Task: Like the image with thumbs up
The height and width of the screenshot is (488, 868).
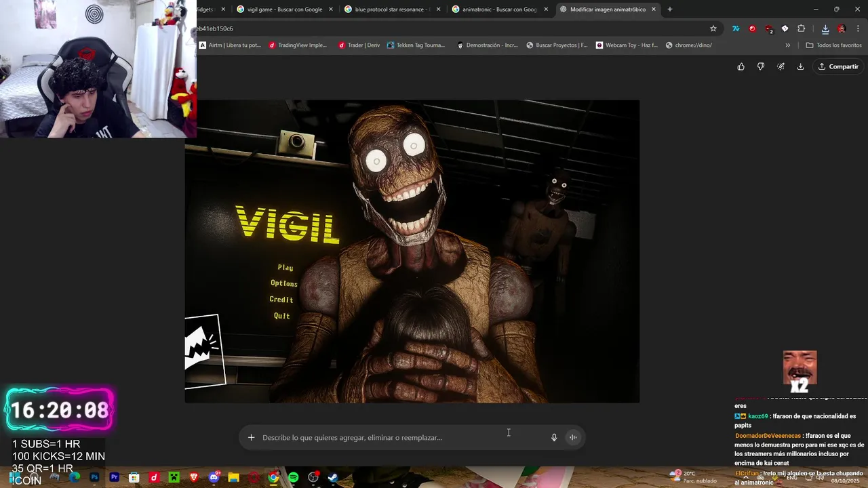Action: tap(741, 66)
